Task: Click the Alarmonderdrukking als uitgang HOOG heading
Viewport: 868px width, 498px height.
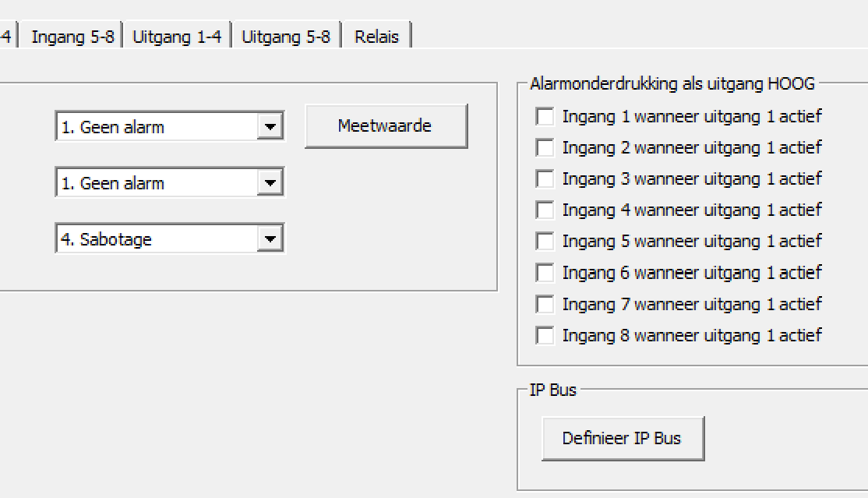Action: click(x=672, y=84)
